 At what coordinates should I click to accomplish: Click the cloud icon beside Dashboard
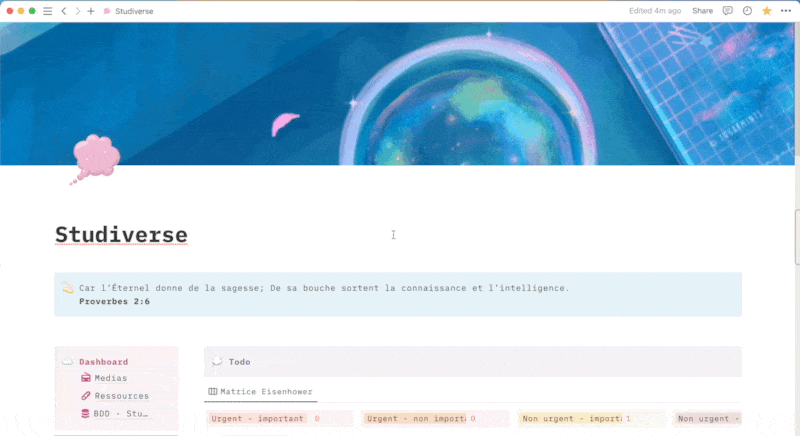coord(68,362)
